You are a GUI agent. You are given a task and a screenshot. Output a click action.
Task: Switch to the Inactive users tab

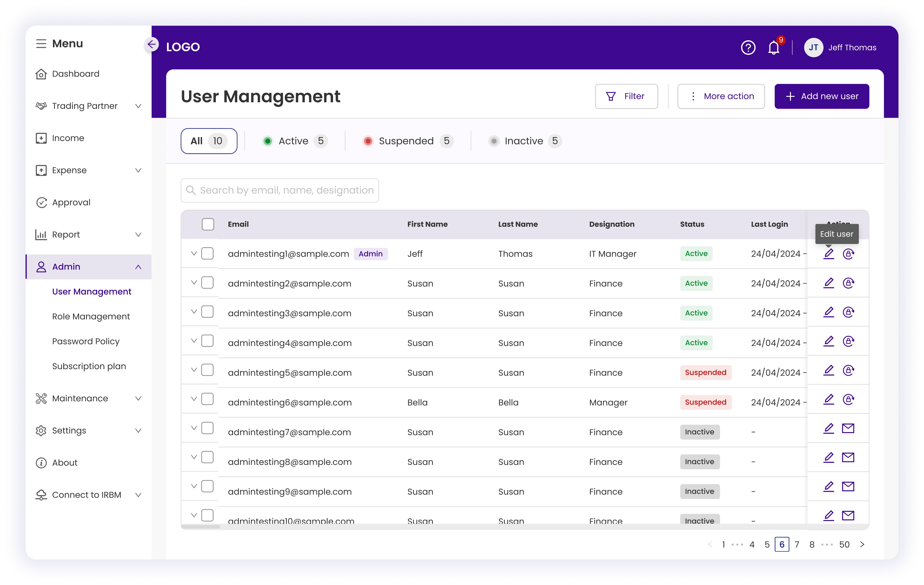(525, 141)
